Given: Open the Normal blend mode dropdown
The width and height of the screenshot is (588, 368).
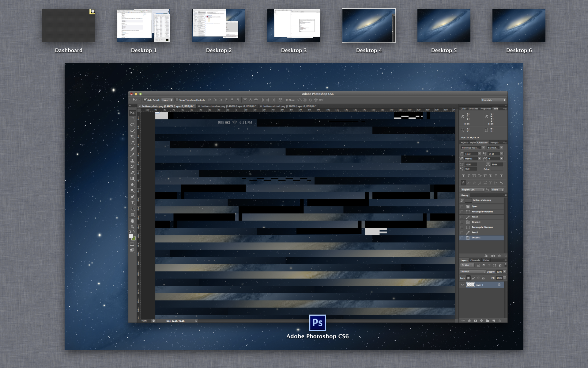Looking at the screenshot, I should point(473,272).
